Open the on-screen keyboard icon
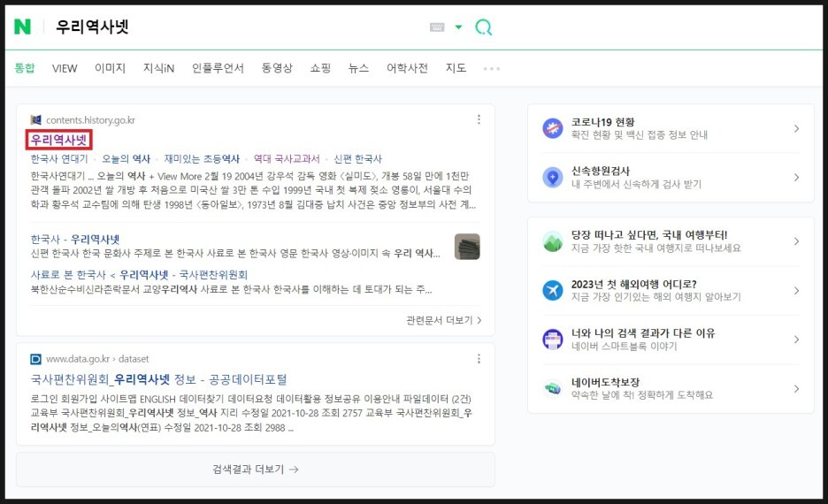 (x=437, y=27)
